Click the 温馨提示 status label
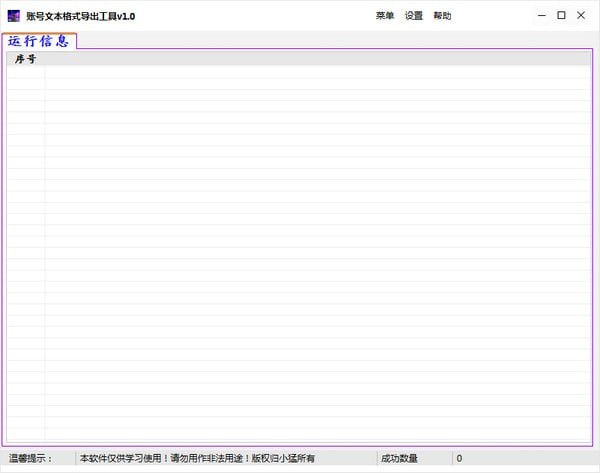600x473 pixels. [30, 458]
